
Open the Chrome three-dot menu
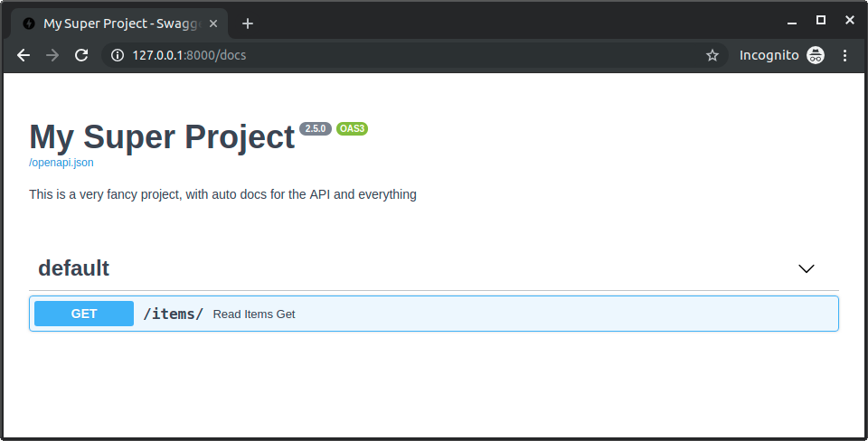coord(845,55)
